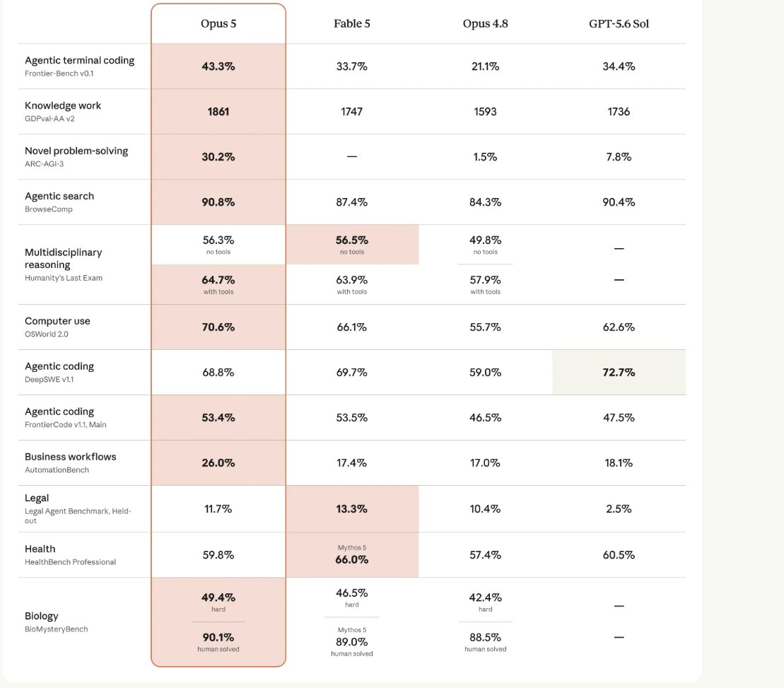Click the Agentic terminal coding row label

tap(79, 61)
